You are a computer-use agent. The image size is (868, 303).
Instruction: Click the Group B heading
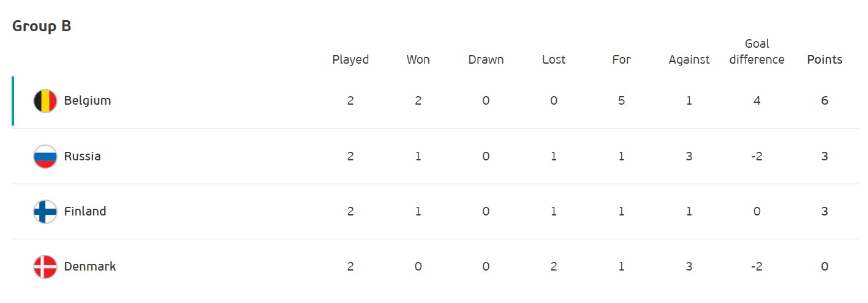click(42, 26)
